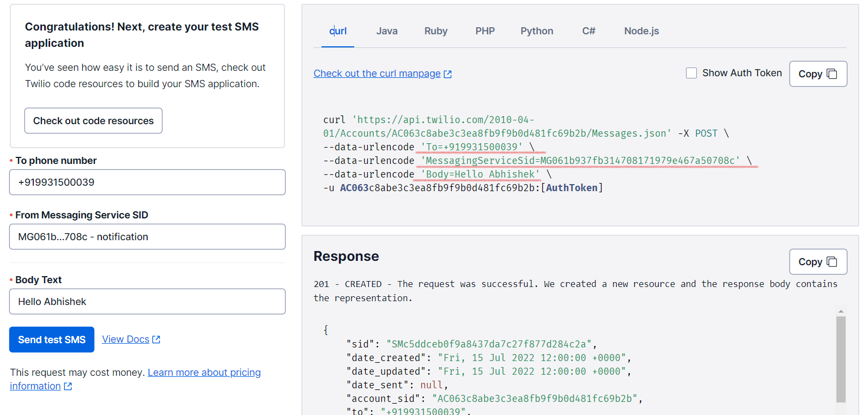Click external link icon after pricing information
Image resolution: width=868 pixels, height=415 pixels.
[68, 386]
